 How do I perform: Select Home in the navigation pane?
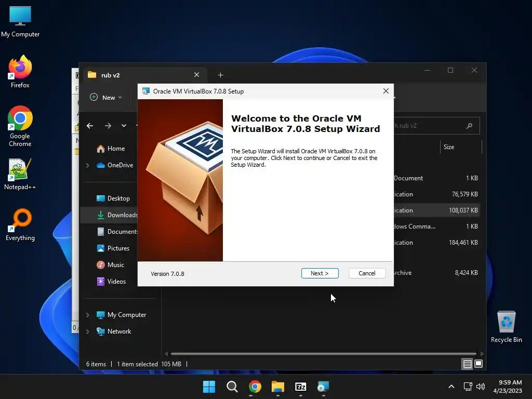[x=111, y=149]
